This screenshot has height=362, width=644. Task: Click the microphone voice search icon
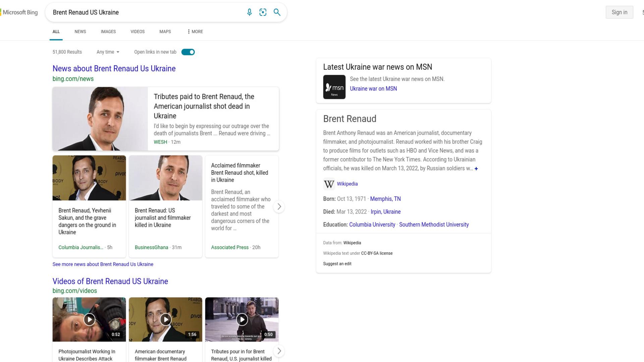[x=249, y=12]
